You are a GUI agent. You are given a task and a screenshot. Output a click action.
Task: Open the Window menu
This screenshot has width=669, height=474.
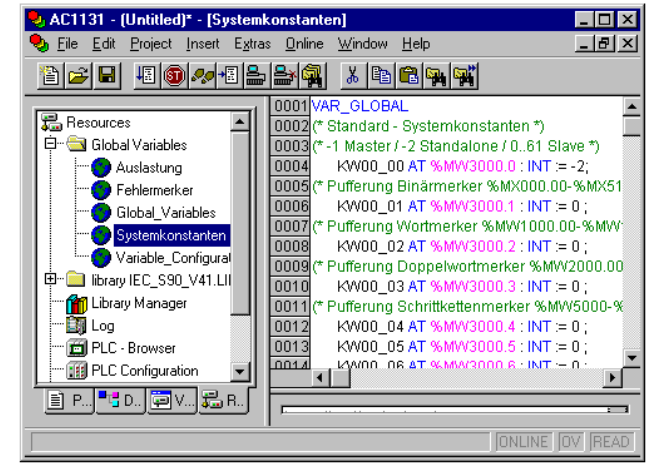(362, 44)
